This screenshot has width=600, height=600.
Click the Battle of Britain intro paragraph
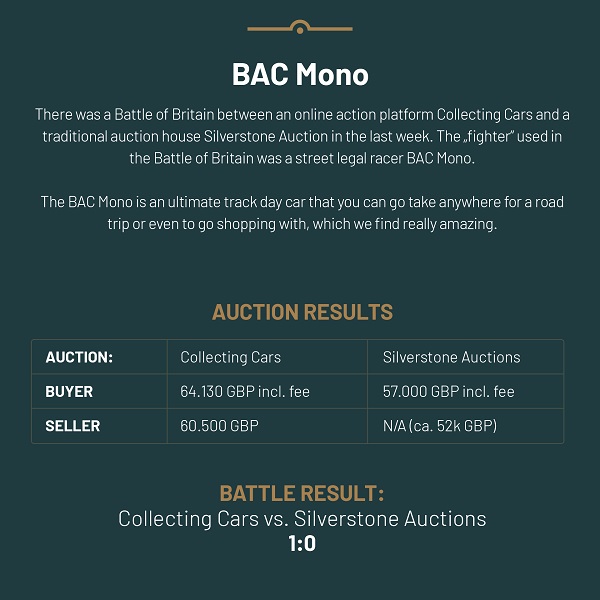tap(302, 136)
